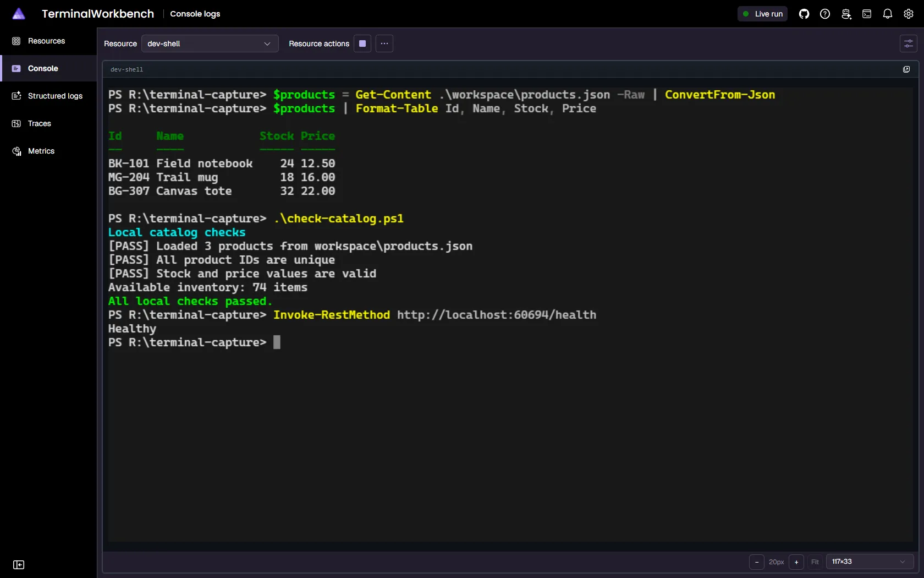Click the .\check-catalog.ps1 command text

(339, 219)
